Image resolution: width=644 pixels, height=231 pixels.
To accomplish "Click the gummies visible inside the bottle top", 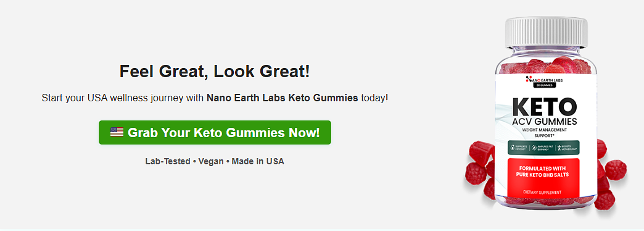I will click(545, 65).
